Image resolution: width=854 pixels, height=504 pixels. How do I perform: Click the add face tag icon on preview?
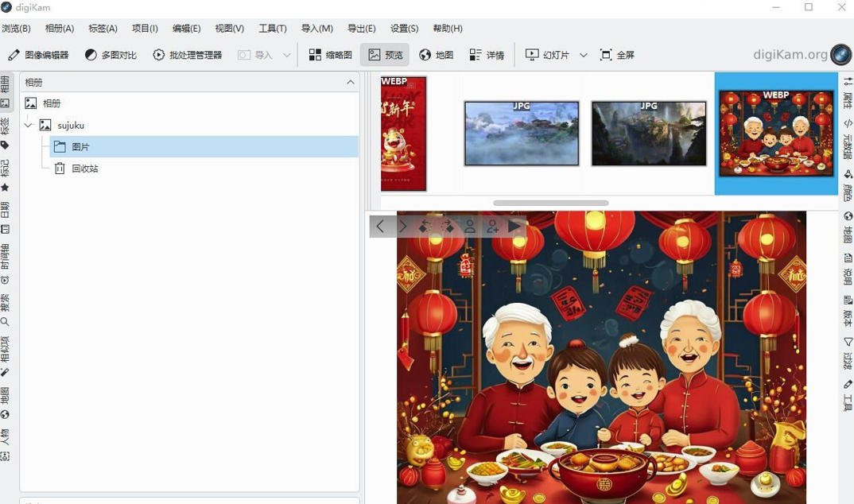pos(492,227)
